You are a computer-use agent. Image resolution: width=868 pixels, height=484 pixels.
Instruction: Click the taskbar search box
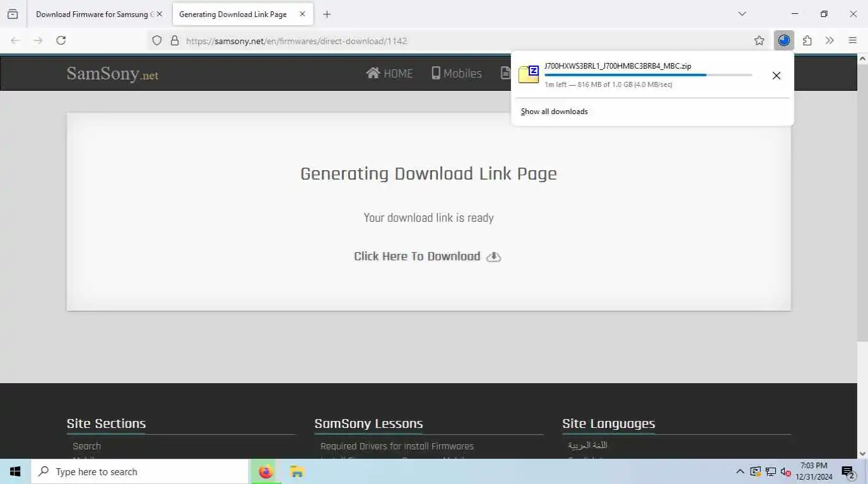tap(139, 471)
